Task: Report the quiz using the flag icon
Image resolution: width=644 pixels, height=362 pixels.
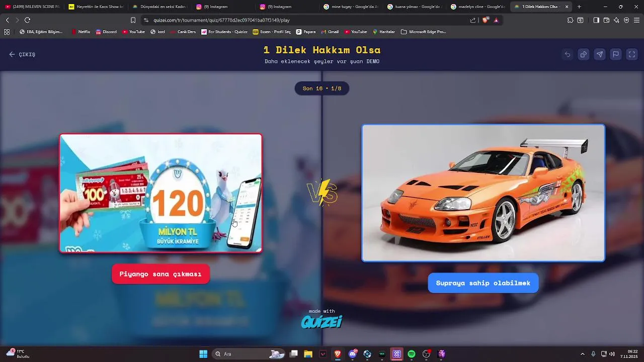Action: click(x=616, y=54)
